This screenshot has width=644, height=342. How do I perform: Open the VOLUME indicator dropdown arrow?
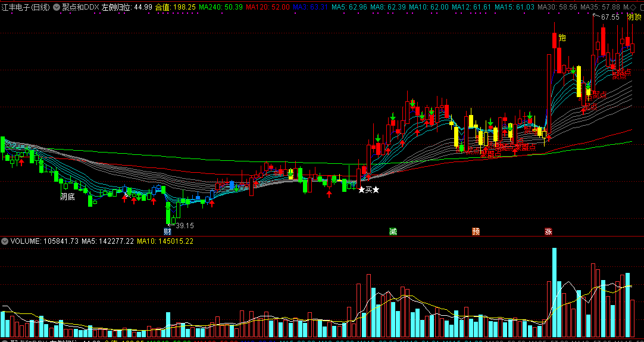[x=5, y=241]
